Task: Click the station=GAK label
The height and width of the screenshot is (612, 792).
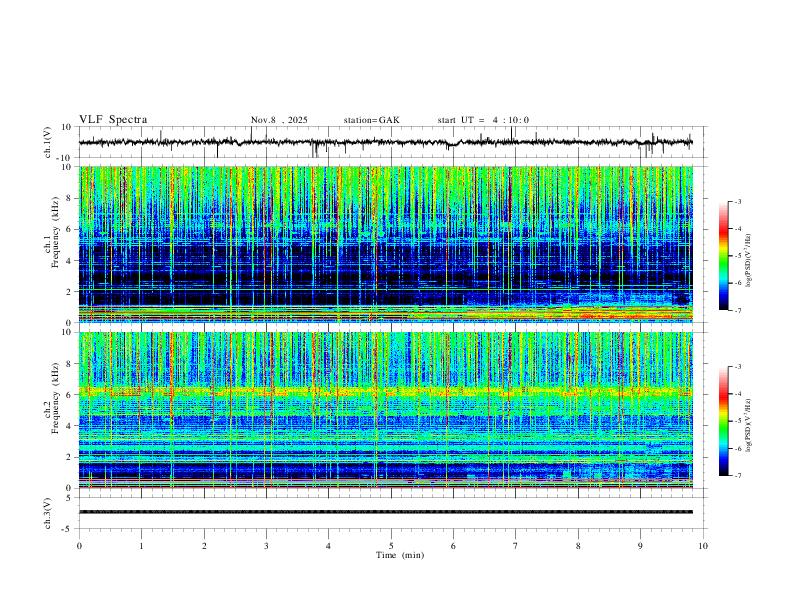Action: pos(371,120)
